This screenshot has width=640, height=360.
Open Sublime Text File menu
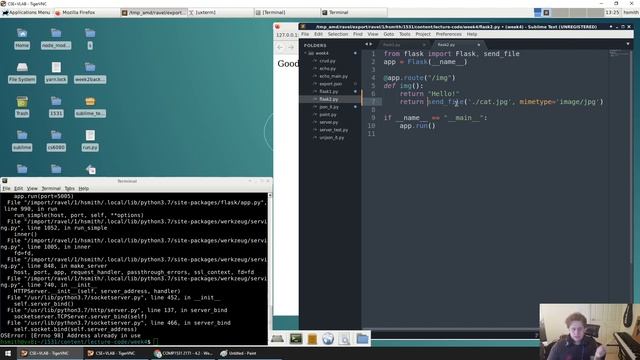[305, 34]
